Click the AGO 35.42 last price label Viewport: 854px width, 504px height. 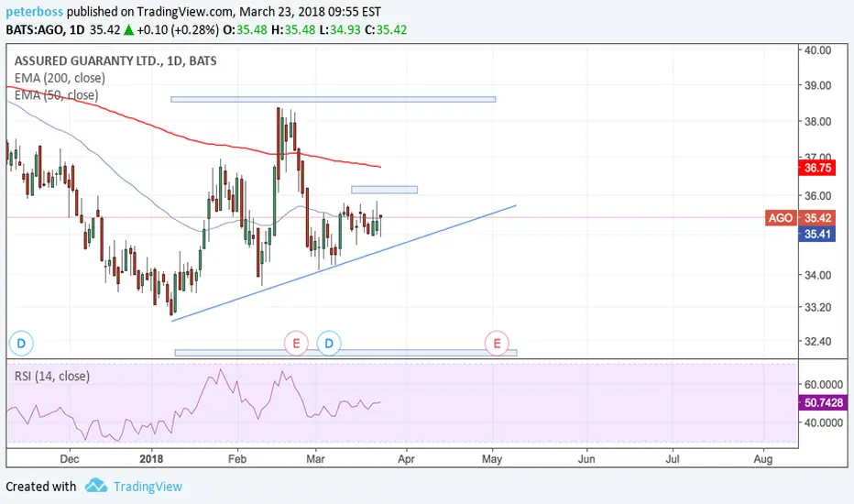[800, 218]
